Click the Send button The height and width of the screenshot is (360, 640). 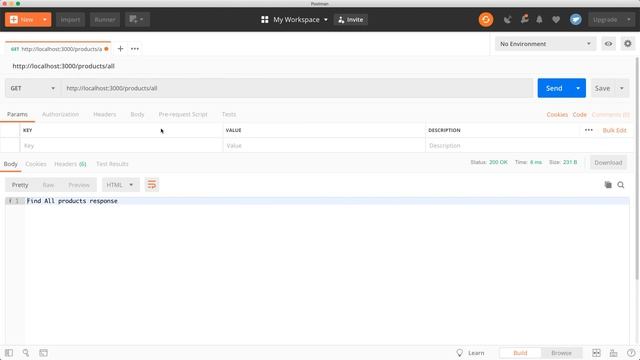[x=554, y=88]
